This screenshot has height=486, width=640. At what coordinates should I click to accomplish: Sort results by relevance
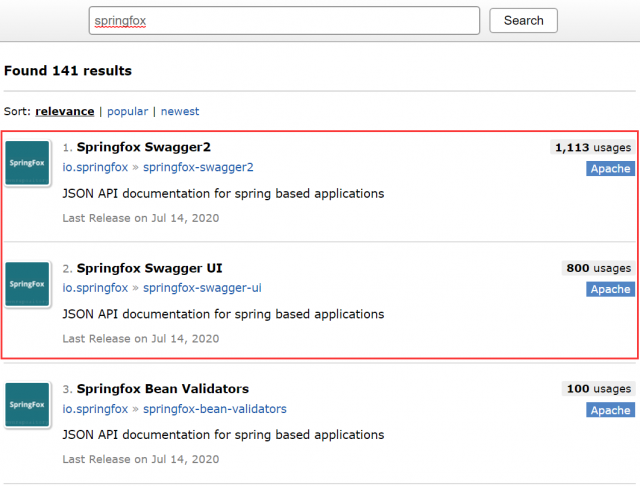(65, 112)
